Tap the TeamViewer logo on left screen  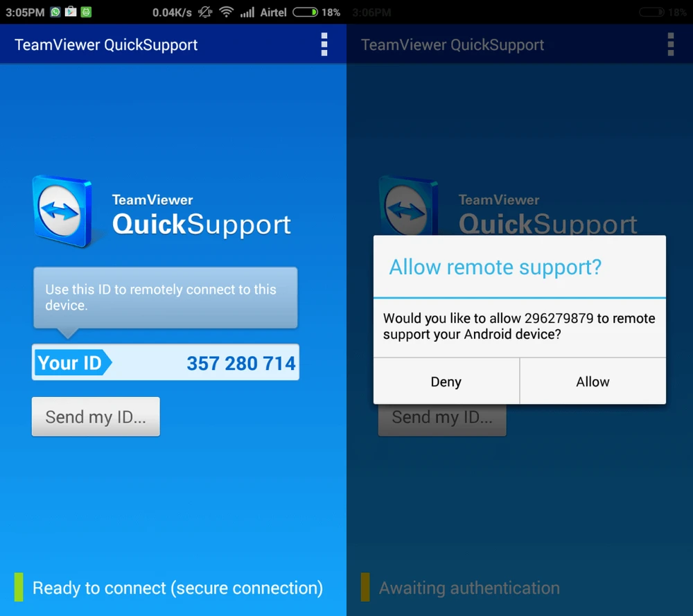coord(63,211)
